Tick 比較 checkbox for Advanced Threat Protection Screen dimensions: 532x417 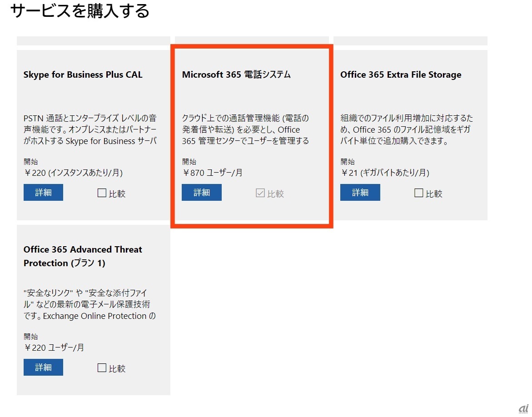point(102,368)
